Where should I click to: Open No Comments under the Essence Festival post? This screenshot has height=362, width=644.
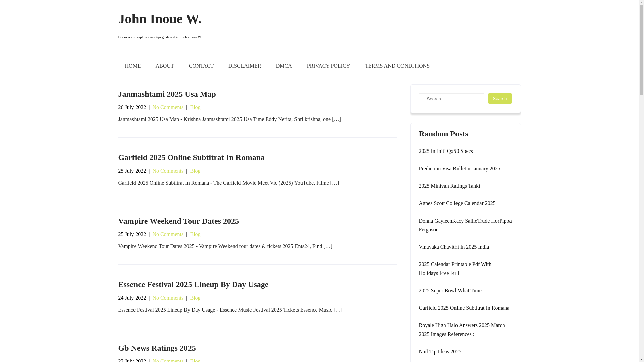(168, 298)
